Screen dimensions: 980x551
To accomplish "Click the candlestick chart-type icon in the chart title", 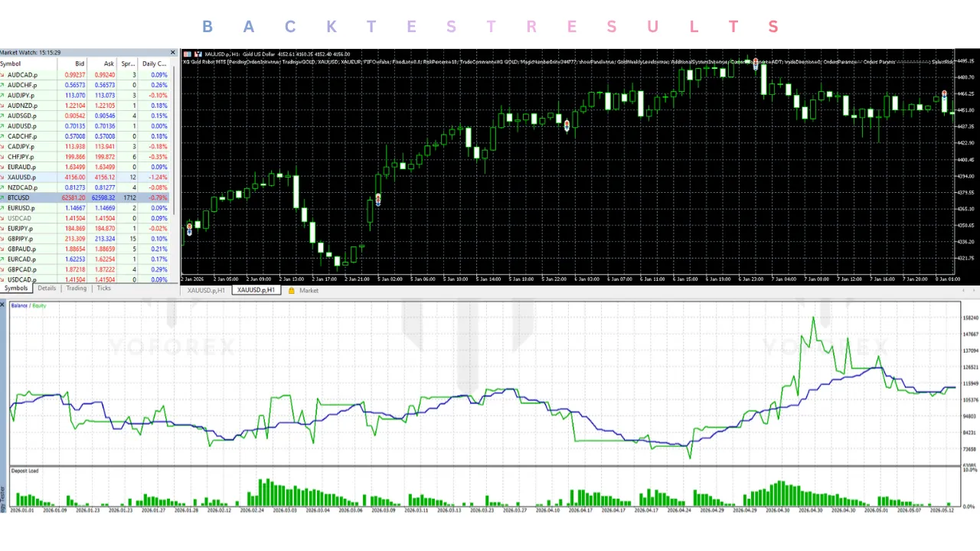I will point(198,54).
